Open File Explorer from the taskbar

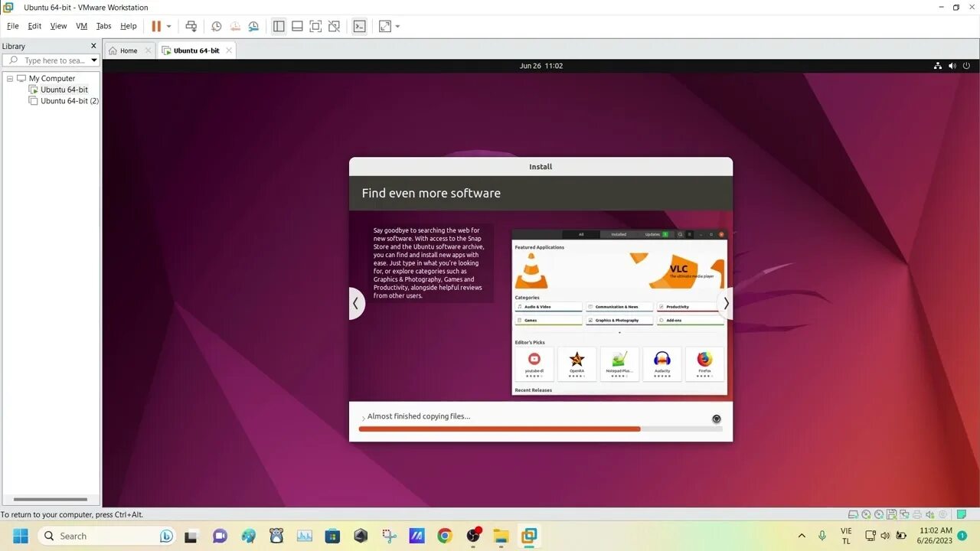click(x=501, y=536)
